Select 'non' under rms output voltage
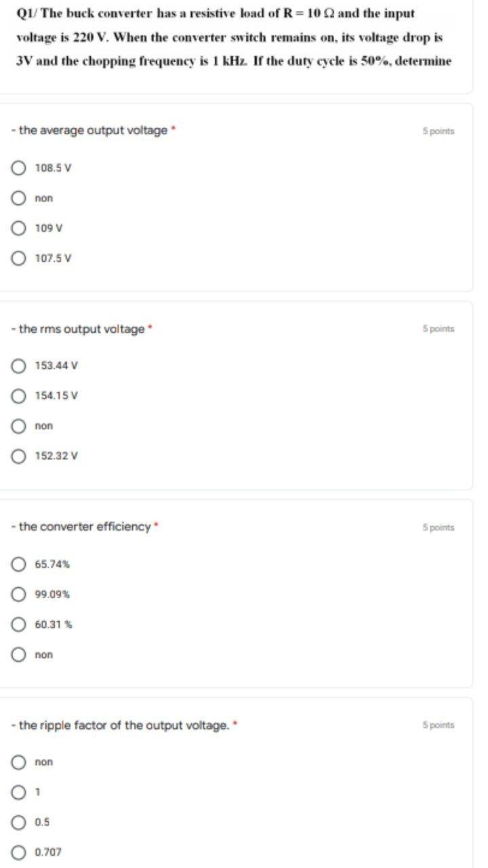 click(20, 426)
